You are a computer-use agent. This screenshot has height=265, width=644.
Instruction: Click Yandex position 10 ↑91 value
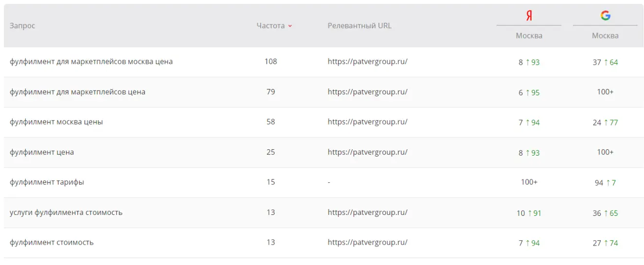coord(529,213)
